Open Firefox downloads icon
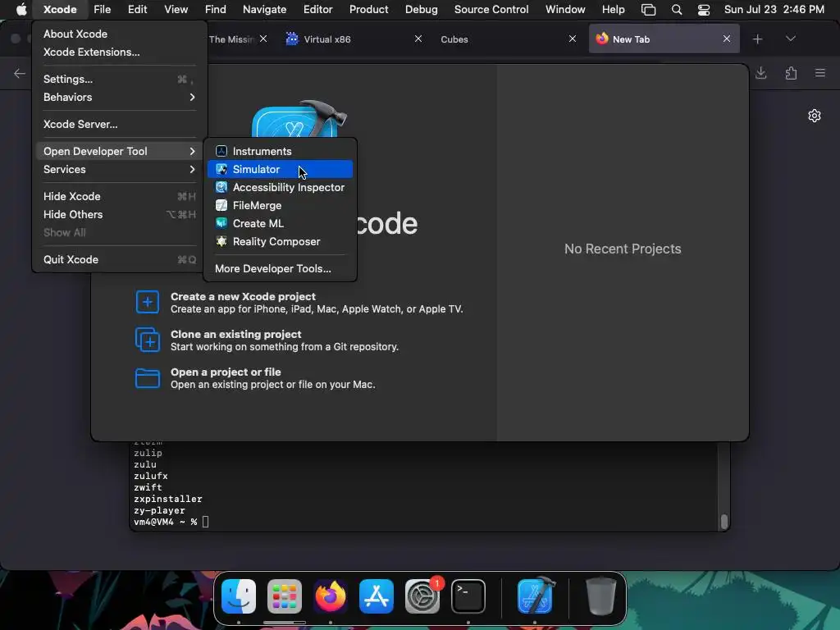This screenshot has width=840, height=630. (x=760, y=73)
